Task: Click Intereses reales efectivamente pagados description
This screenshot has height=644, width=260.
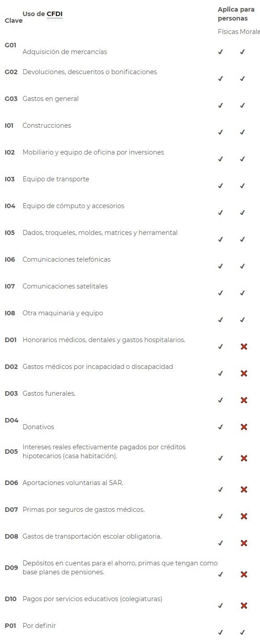Action: [104, 452]
